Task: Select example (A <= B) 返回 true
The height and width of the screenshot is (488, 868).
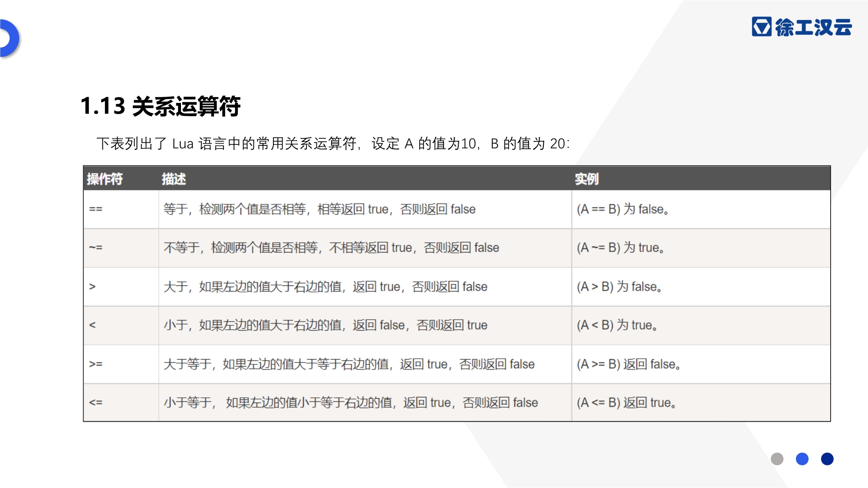Action: pos(626,403)
